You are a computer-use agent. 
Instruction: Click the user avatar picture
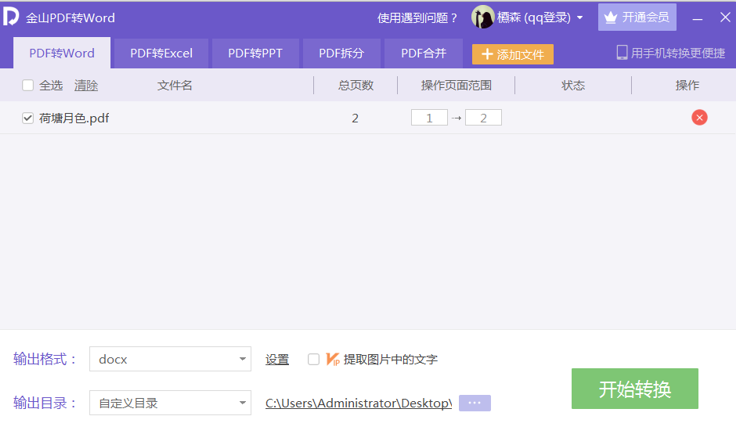tap(483, 17)
